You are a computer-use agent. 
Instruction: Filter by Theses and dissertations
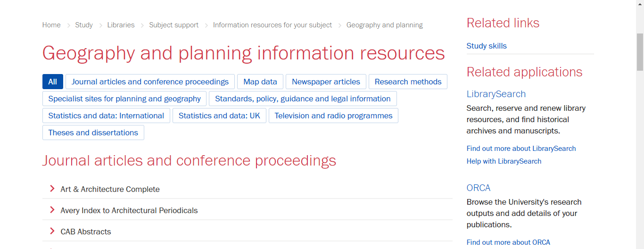pos(93,133)
